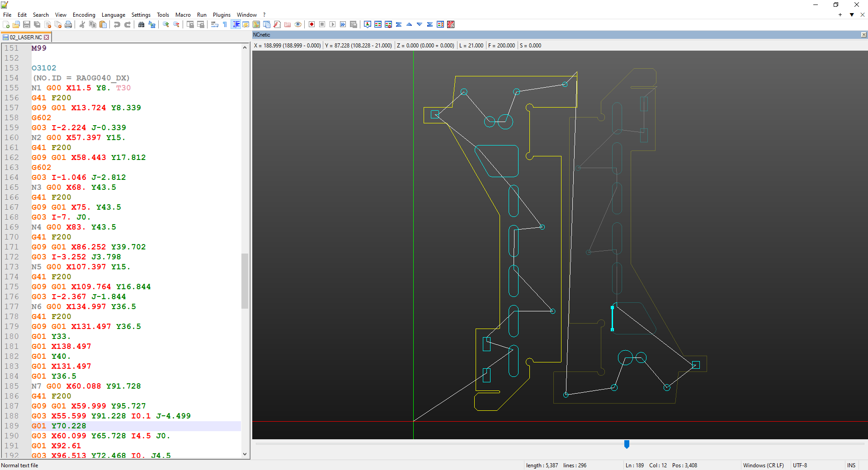
Task: Toggle Show All Characters pilcrow icon
Action: 225,24
